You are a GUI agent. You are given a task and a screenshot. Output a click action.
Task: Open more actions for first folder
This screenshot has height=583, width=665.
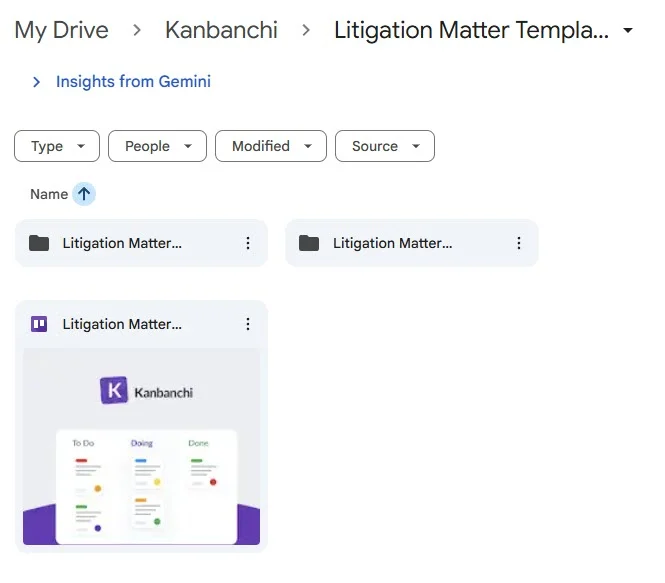tap(248, 243)
